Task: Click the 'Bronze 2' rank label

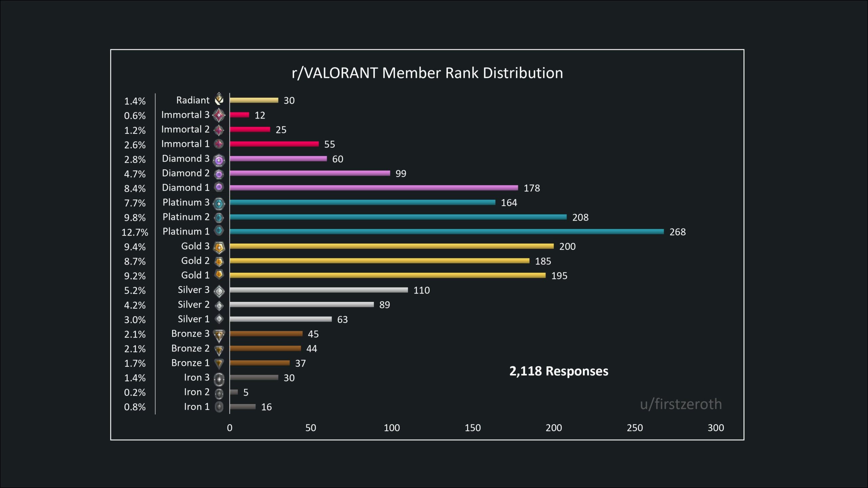Action: 191,348
